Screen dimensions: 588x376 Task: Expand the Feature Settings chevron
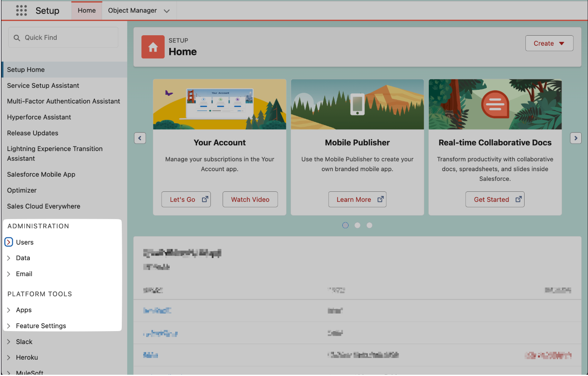[x=9, y=326]
